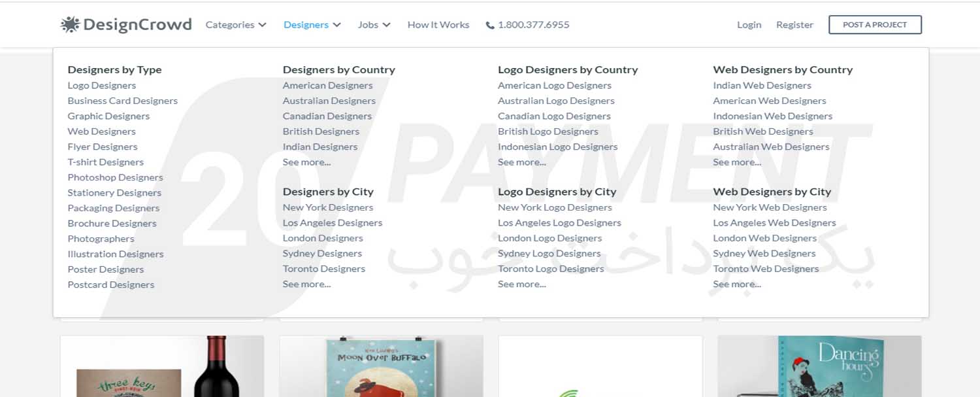This screenshot has width=980, height=397.
Task: Select British Web Designers
Action: point(763,131)
